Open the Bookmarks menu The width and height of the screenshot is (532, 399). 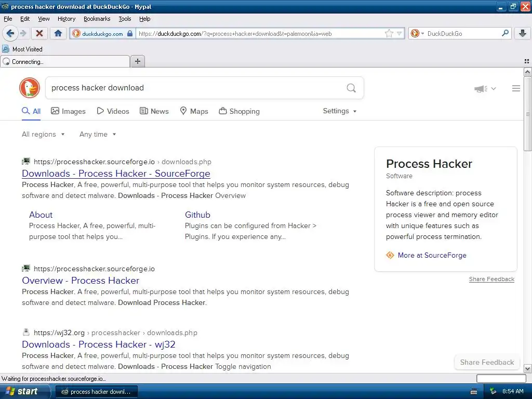coord(97,19)
